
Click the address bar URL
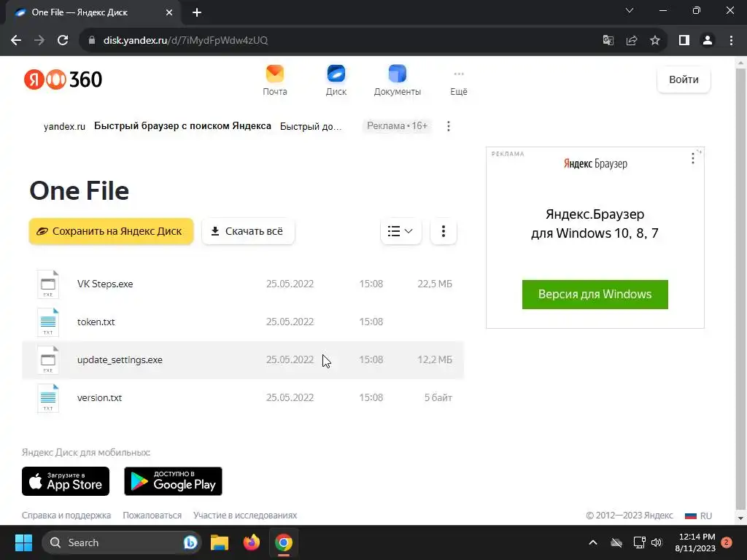click(x=186, y=41)
